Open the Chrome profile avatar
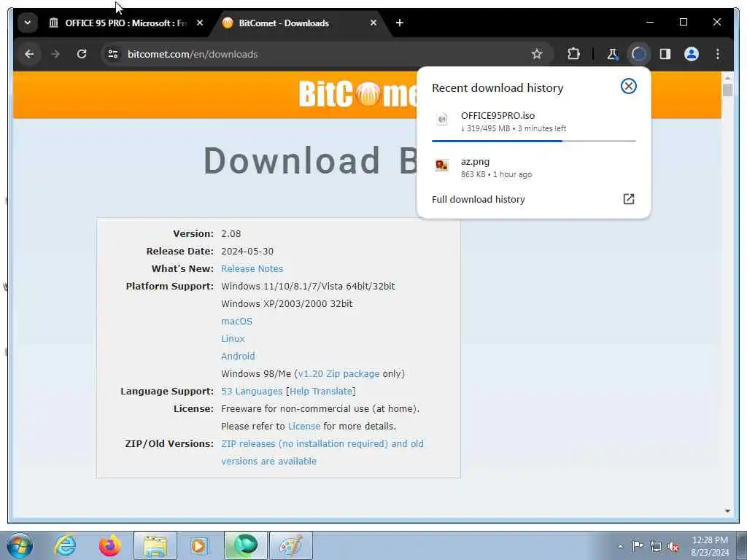This screenshot has height=560, width=747. tap(692, 54)
